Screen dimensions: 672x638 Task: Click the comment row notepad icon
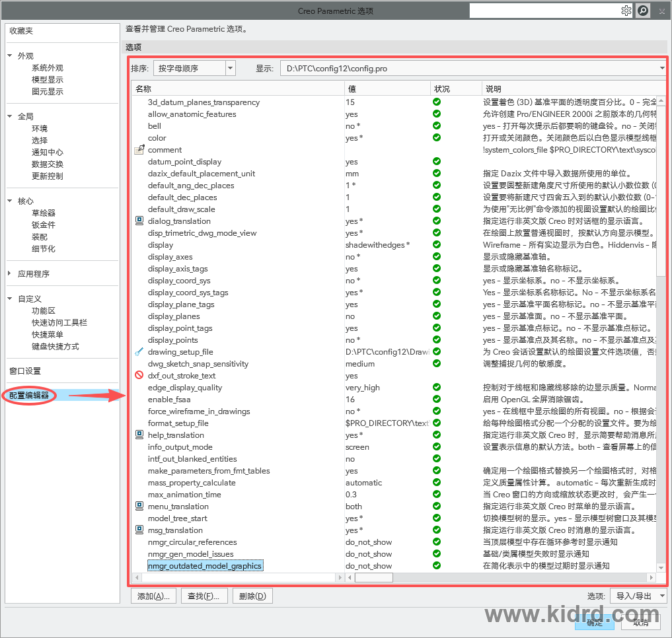coord(139,149)
